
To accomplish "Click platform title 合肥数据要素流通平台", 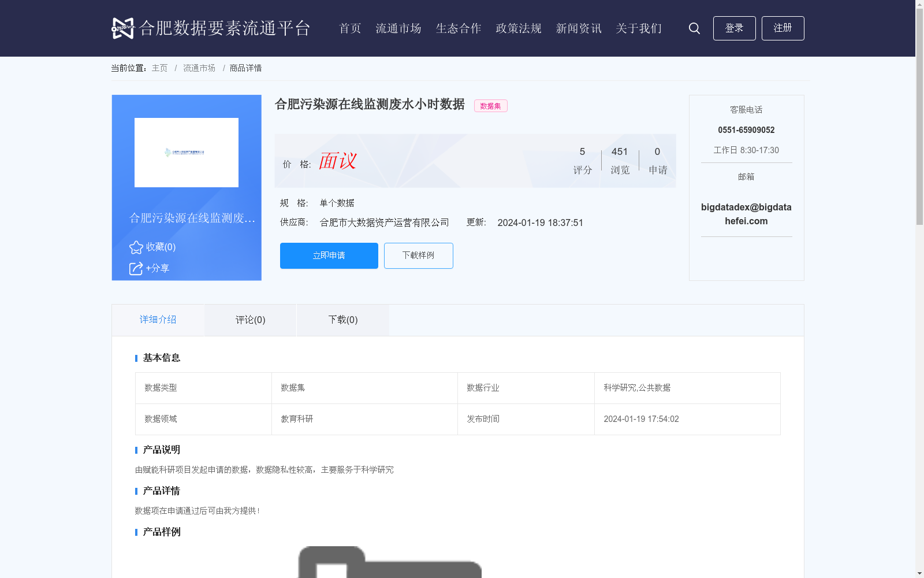I will click(x=225, y=28).
